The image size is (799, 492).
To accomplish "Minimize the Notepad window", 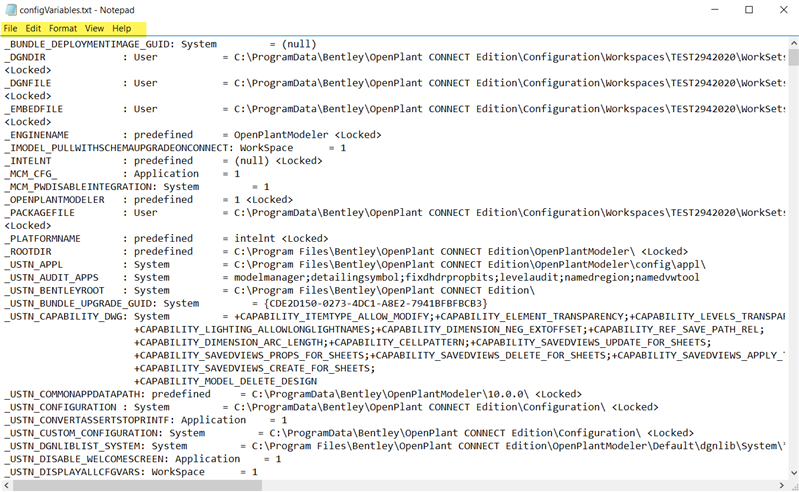I will tap(715, 10).
